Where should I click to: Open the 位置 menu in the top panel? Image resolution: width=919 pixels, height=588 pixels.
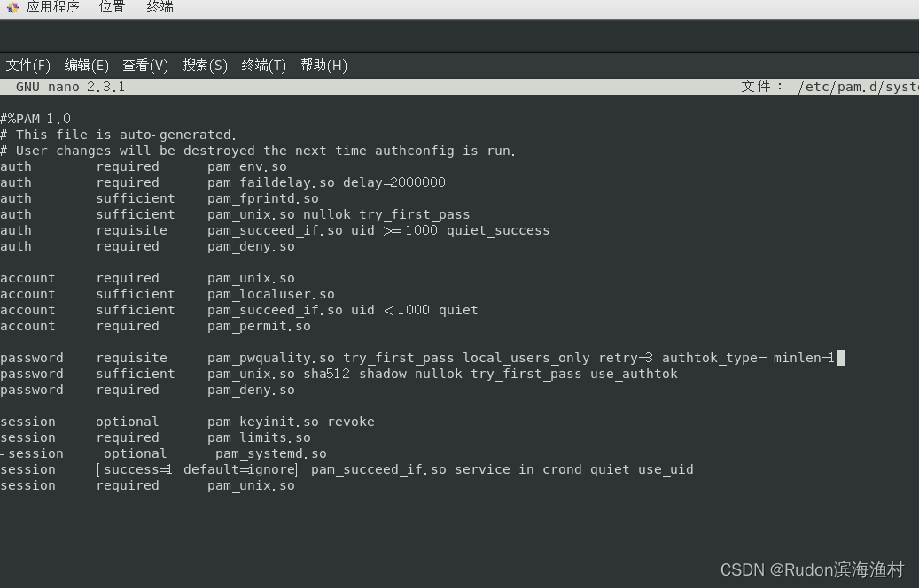(112, 7)
